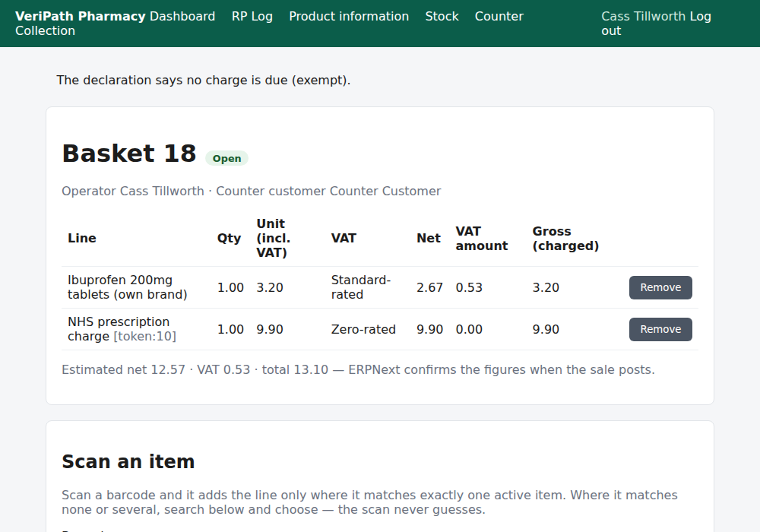Click the Basket 18 heading
Screen dimensions: 760x532
coord(129,154)
